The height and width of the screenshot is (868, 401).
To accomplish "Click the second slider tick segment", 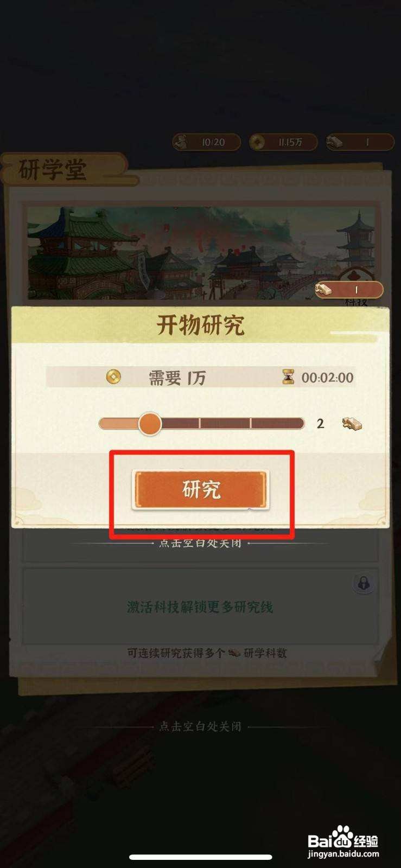I will (x=225, y=424).
